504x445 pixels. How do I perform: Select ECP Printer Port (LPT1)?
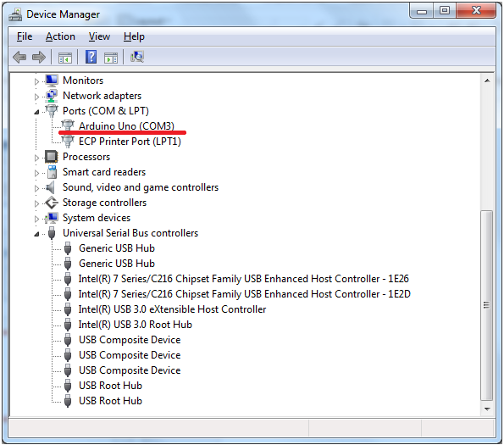[130, 142]
